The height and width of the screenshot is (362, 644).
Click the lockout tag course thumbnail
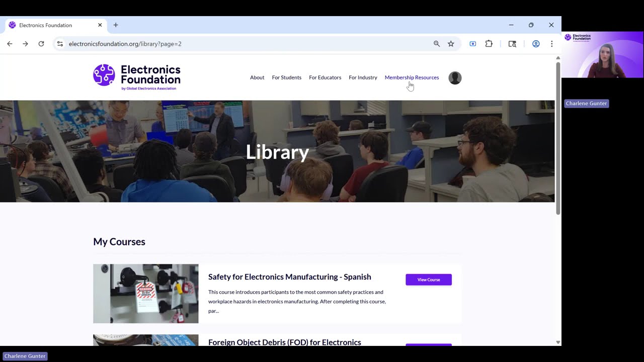click(145, 294)
